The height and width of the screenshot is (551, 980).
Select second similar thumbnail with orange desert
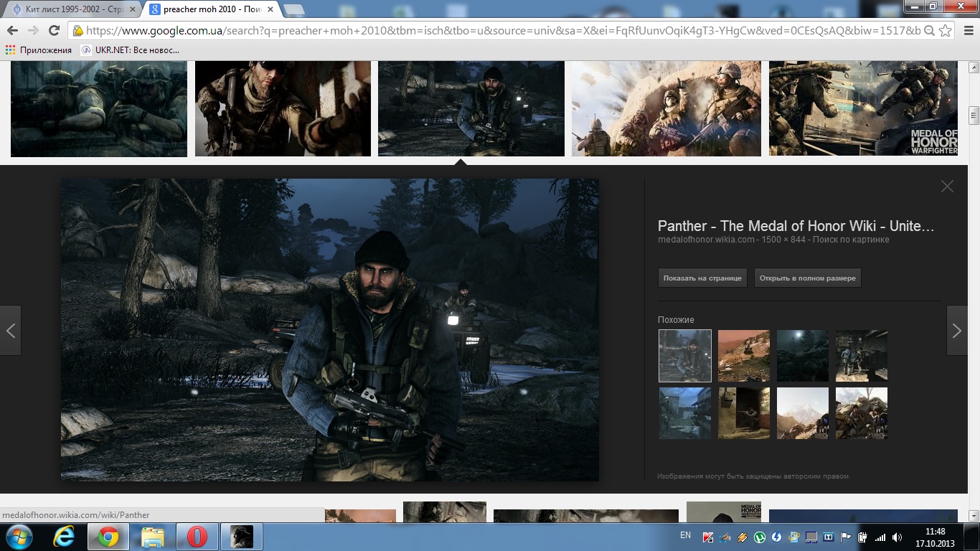click(744, 356)
